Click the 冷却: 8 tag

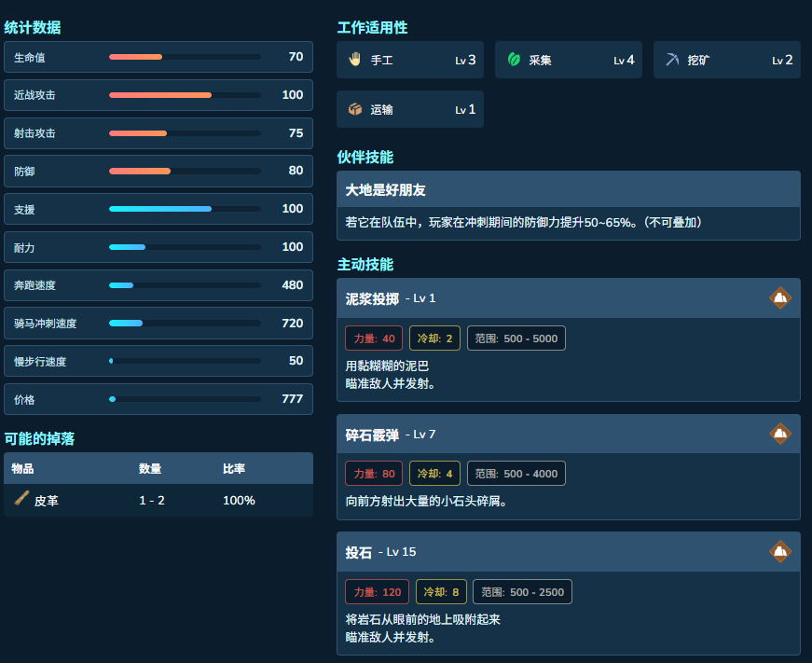[441, 592]
